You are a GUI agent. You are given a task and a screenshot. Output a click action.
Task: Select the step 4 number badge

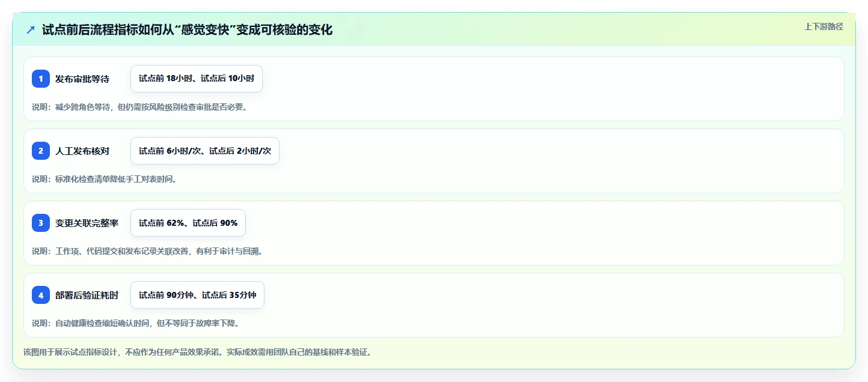point(41,295)
